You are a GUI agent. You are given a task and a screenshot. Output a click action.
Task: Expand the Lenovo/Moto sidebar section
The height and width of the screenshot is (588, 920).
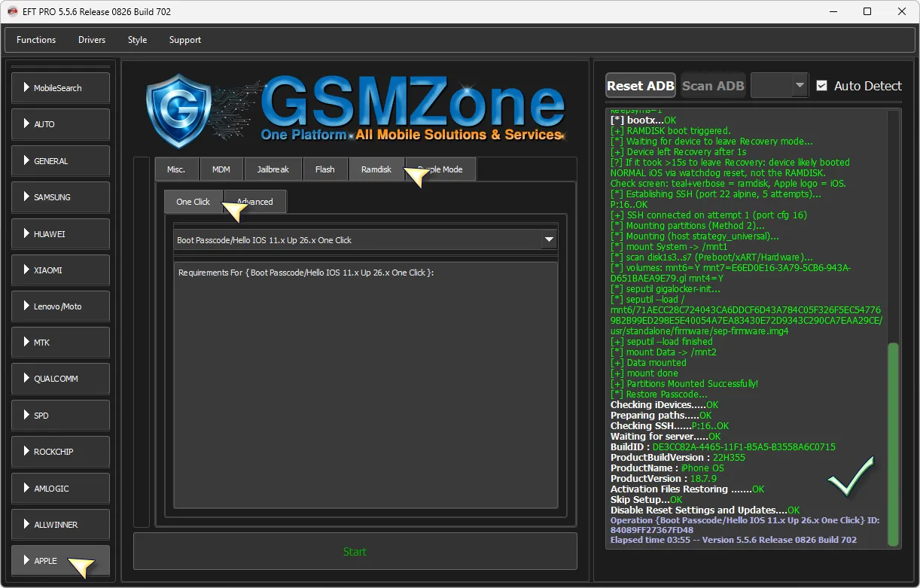(x=60, y=306)
